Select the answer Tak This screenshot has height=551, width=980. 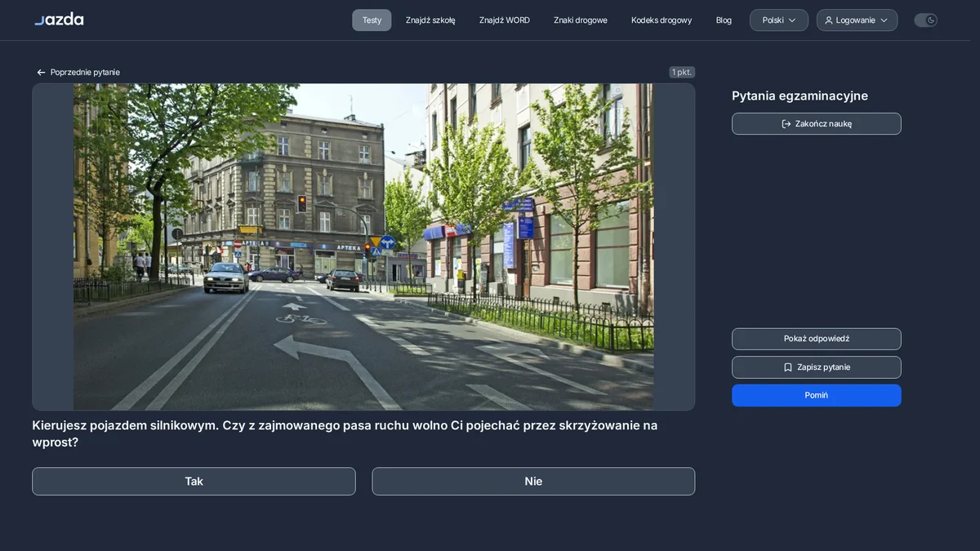[x=194, y=482]
